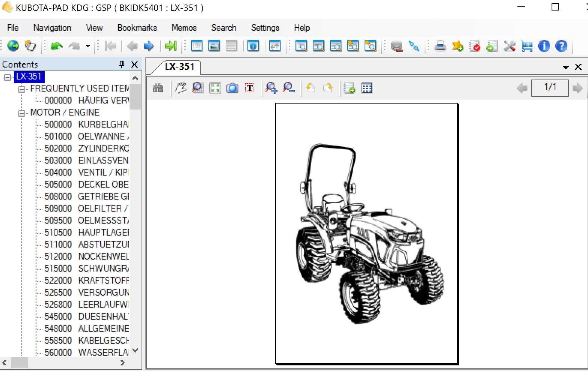588x371 pixels.
Task: Click the tractor illustration page
Action: (x=367, y=234)
